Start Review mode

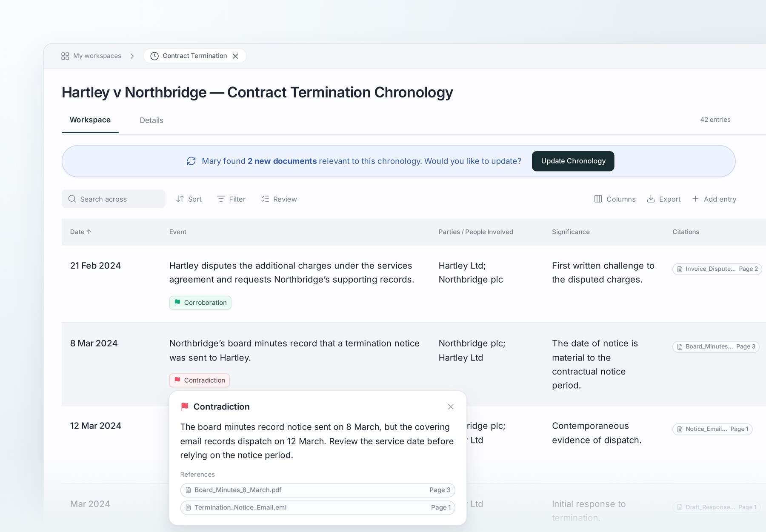pyautogui.click(x=279, y=199)
